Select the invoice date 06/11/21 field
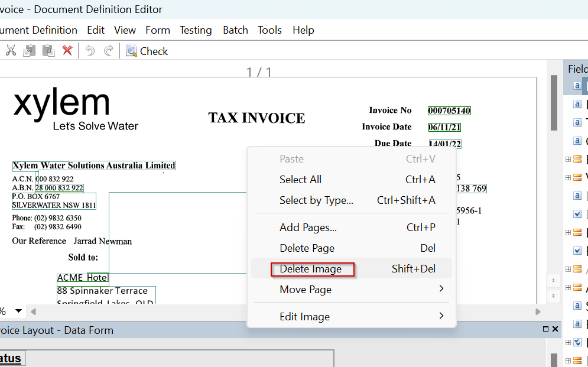The width and height of the screenshot is (588, 367). coord(444,127)
